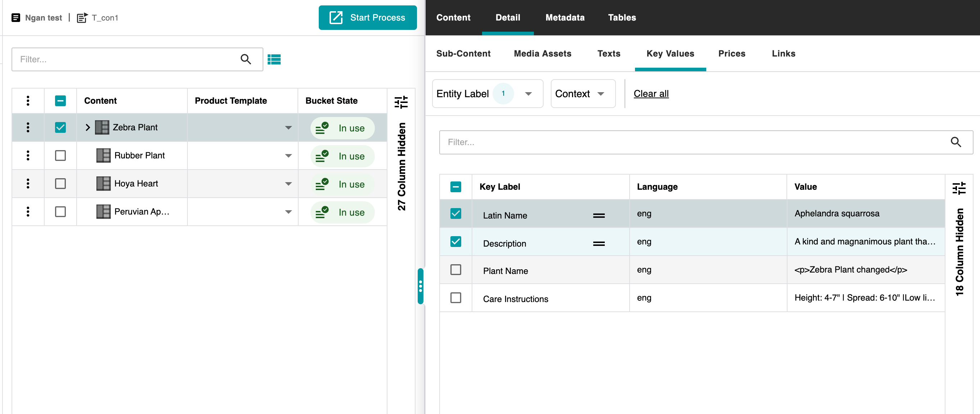Open Product Template dropdown for Peruvian Ap…

click(289, 212)
